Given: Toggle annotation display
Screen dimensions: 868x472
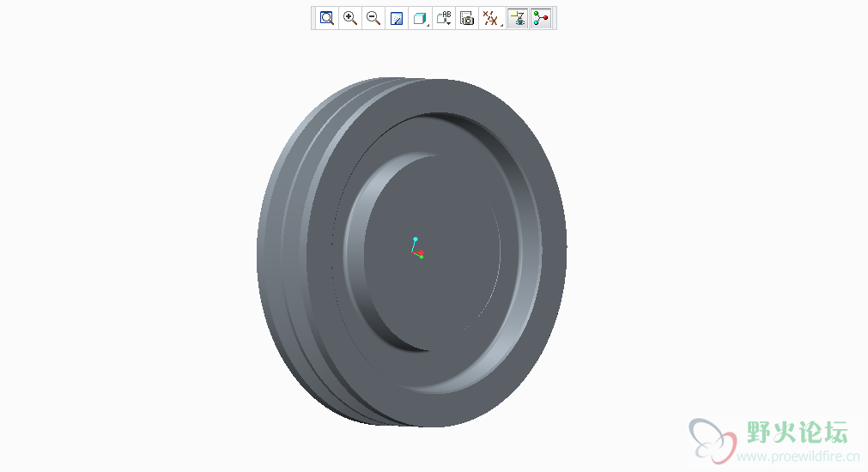Looking at the screenshot, I should pos(518,18).
